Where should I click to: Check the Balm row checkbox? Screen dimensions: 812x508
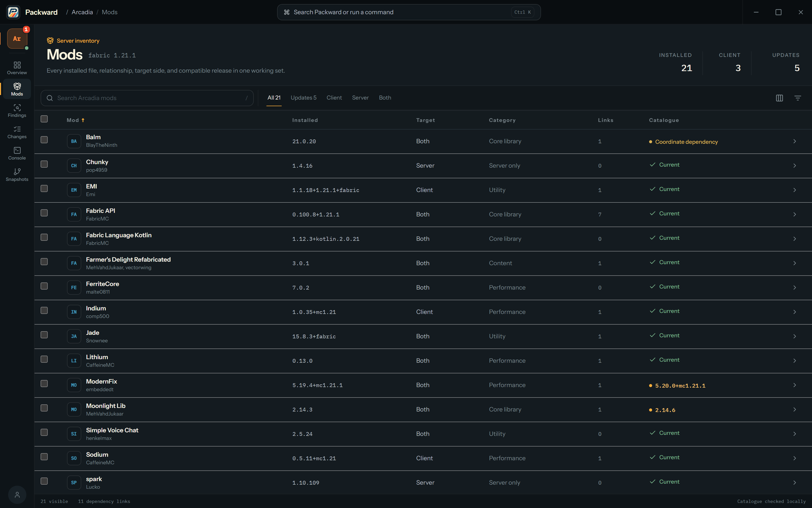(x=44, y=140)
